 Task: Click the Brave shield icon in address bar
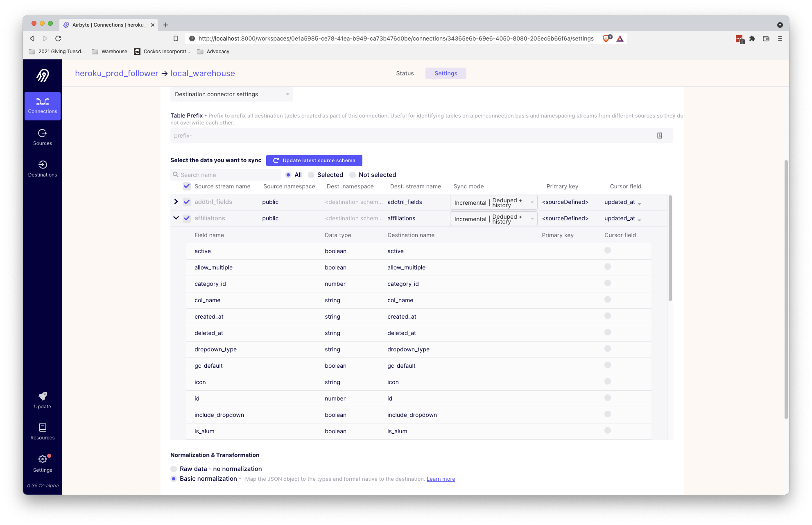[x=606, y=38]
